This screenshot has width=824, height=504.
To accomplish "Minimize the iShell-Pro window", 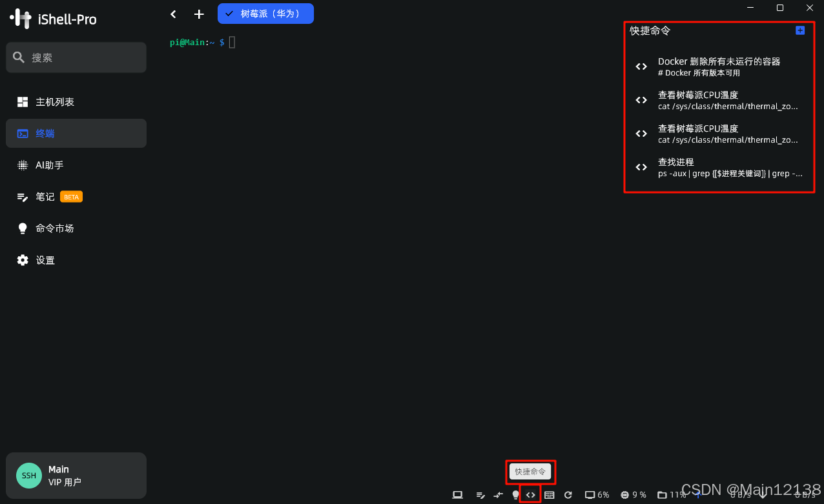I will (750, 8).
